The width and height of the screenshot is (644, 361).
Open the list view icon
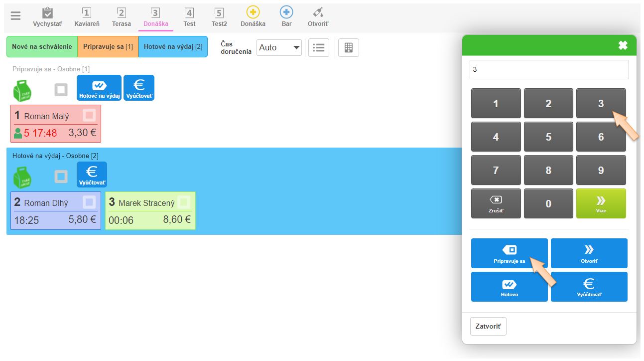pos(319,48)
